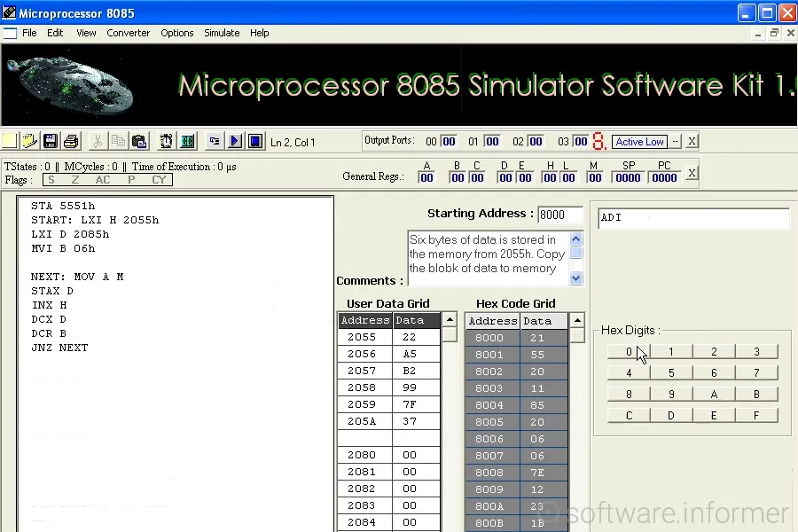Image resolution: width=798 pixels, height=532 pixels.
Task: Click the User Data Grid scroll up arrow
Action: click(x=450, y=320)
